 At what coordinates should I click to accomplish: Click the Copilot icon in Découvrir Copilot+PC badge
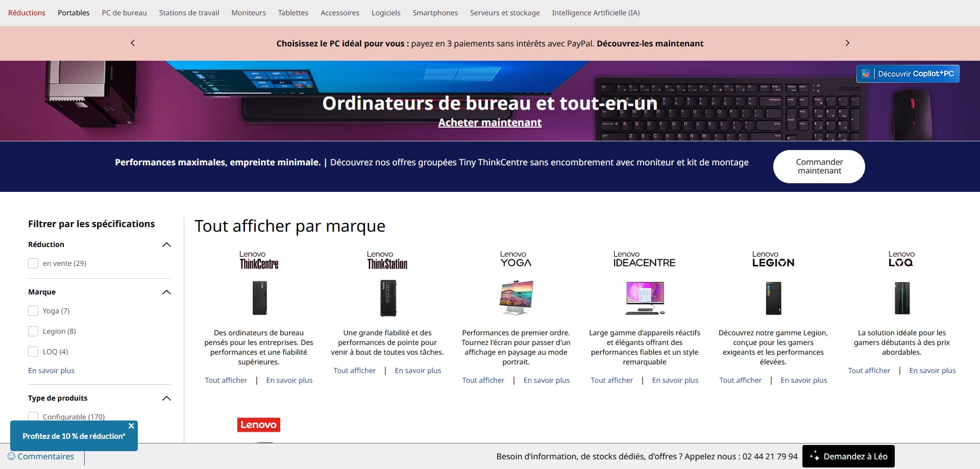click(x=866, y=73)
